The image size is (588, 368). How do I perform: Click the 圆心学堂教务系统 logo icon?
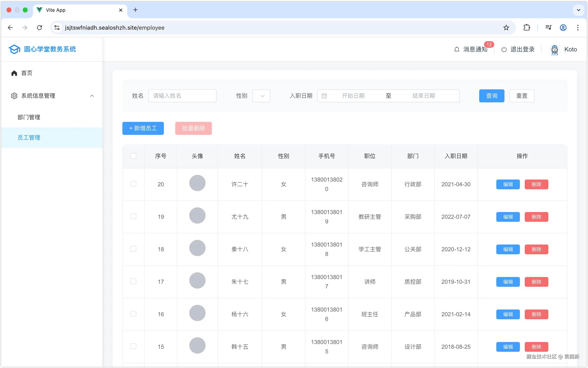click(x=14, y=49)
